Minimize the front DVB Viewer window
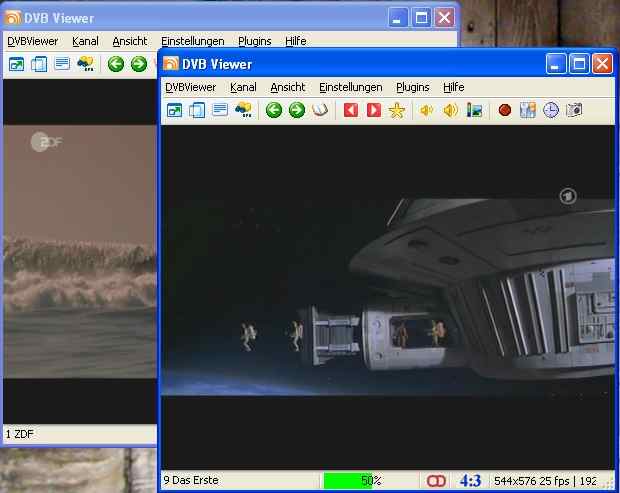 point(556,64)
